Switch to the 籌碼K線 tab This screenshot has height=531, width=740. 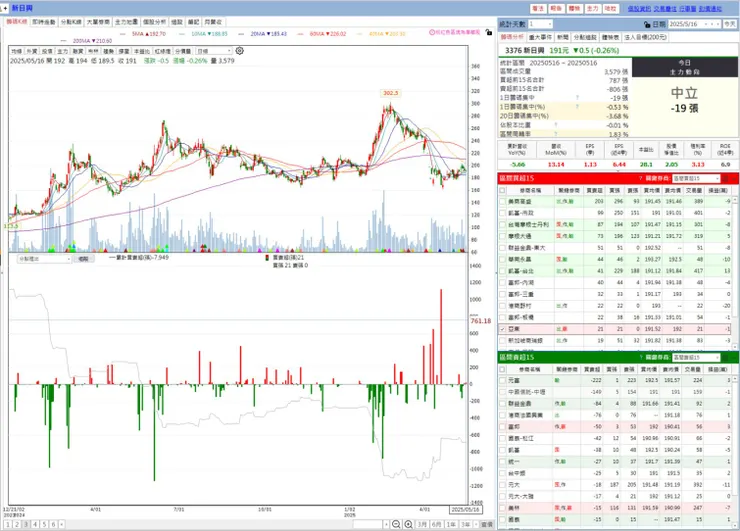point(17,22)
